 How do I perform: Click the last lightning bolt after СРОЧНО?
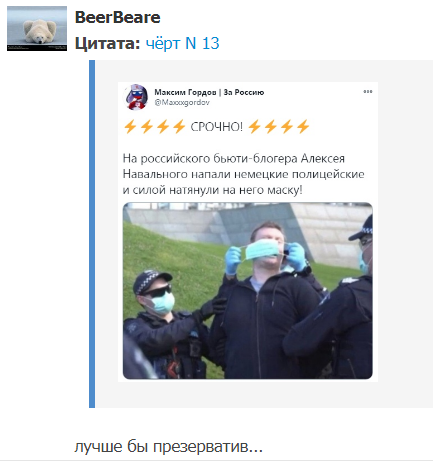pyautogui.click(x=303, y=127)
